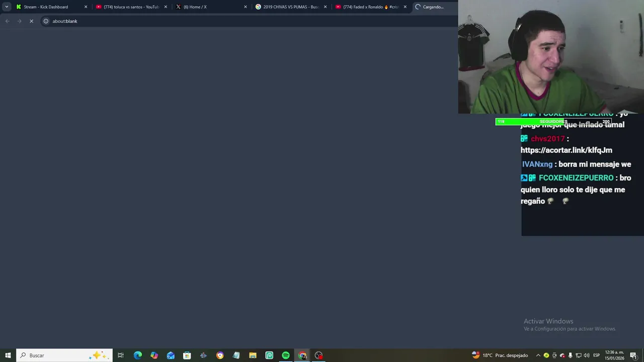644x362 pixels.
Task: Open Task View on the taskbar
Action: coord(121,355)
